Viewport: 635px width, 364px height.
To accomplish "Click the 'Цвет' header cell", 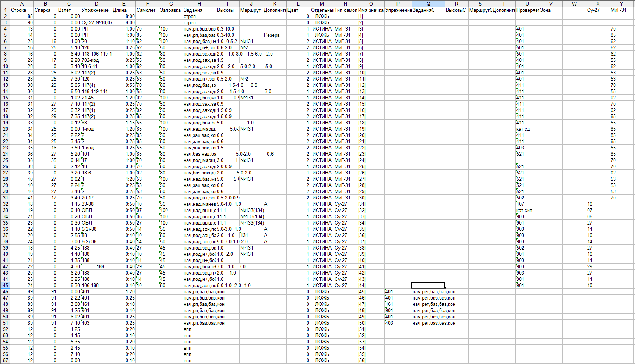I will point(298,10).
